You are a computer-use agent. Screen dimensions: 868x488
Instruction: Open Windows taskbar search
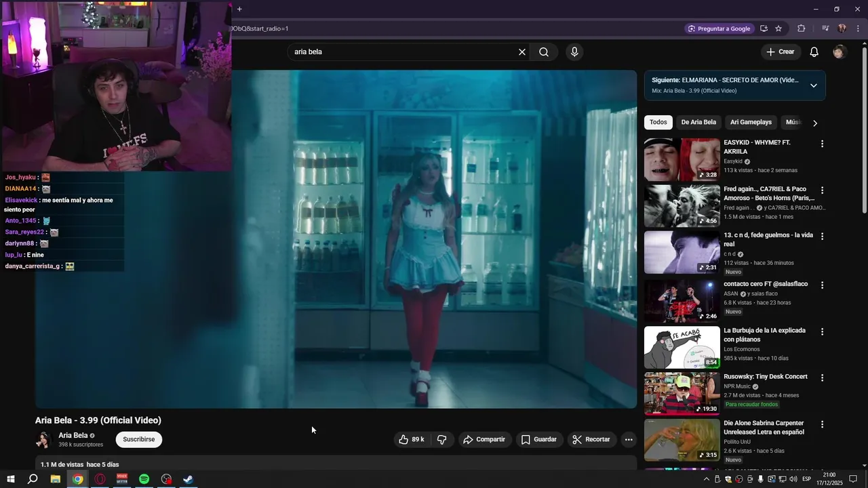coord(33,479)
